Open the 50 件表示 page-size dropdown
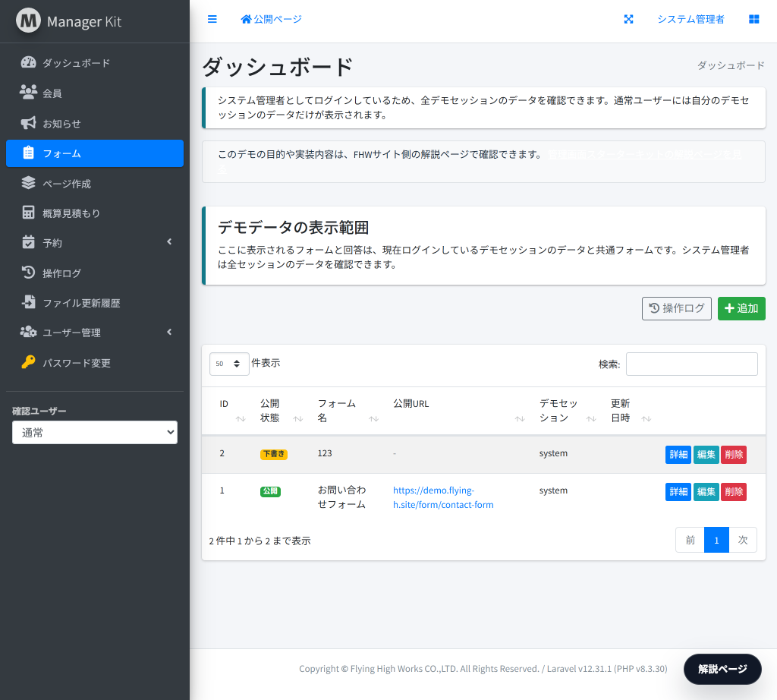The image size is (777, 700). point(229,364)
